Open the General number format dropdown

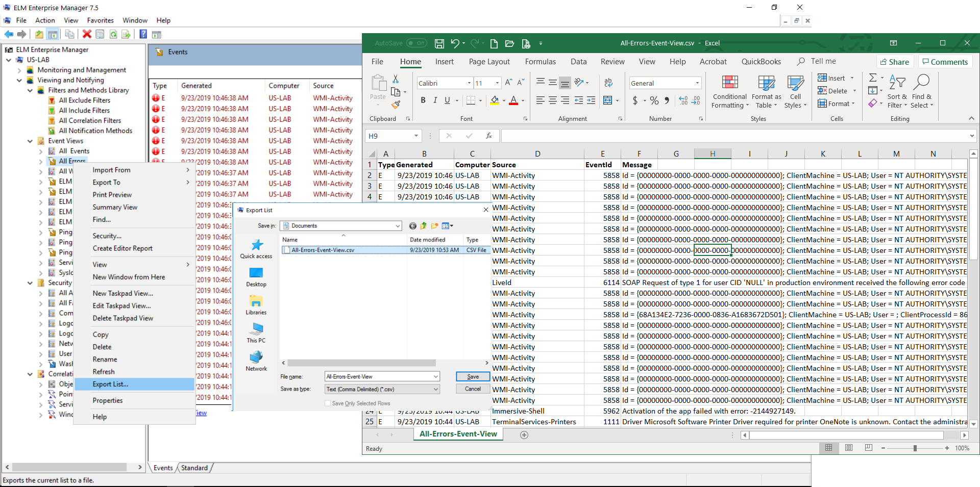point(697,83)
